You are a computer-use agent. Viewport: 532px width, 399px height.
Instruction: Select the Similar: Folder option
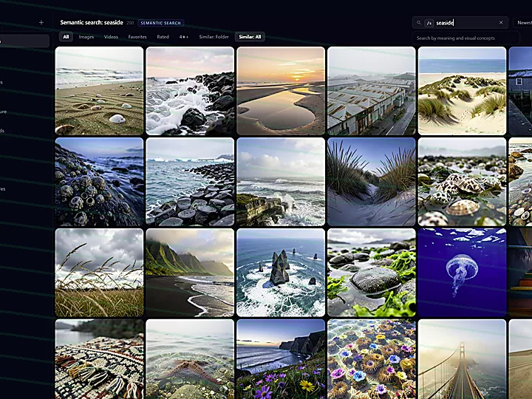tap(214, 37)
